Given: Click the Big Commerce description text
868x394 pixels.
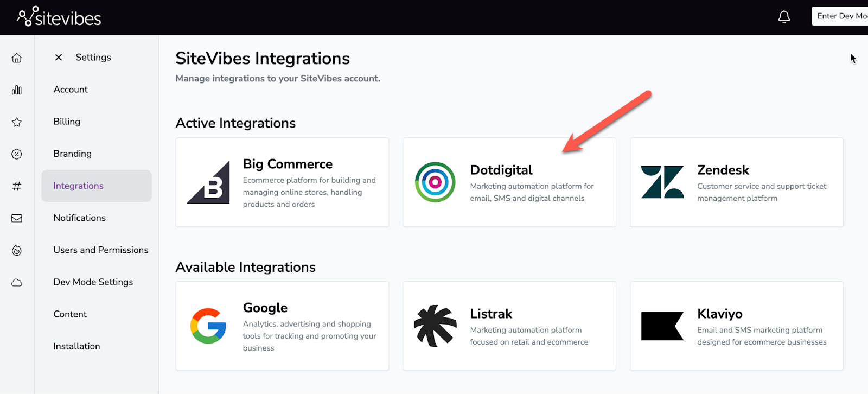Looking at the screenshot, I should 309,192.
